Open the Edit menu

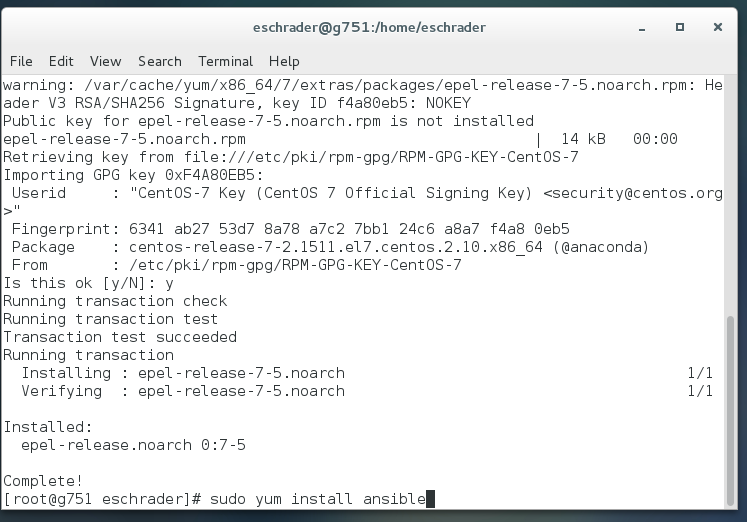click(x=61, y=61)
